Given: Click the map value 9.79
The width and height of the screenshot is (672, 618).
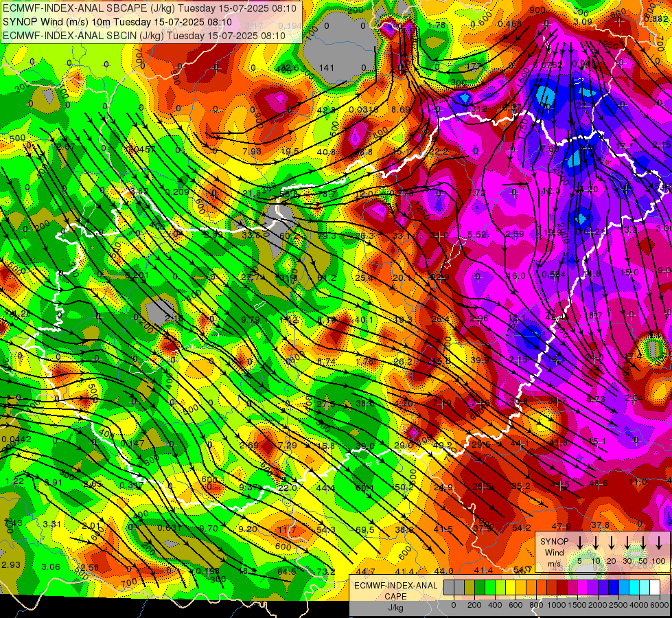Looking at the screenshot, I should click(251, 319).
